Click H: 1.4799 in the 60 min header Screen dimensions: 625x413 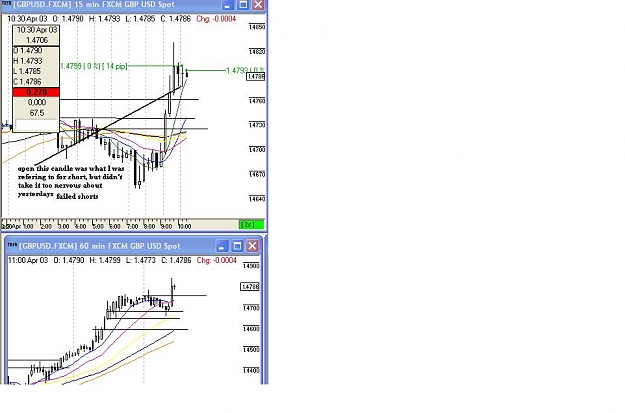(x=105, y=260)
